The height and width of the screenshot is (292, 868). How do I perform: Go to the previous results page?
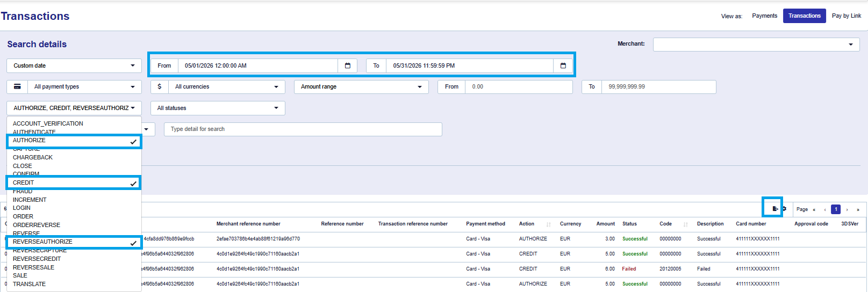[825, 209]
